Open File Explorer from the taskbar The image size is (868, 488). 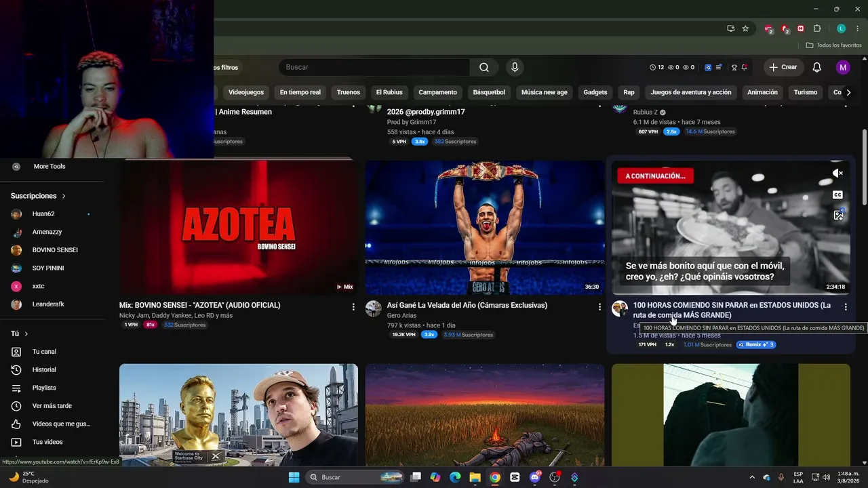475,477
